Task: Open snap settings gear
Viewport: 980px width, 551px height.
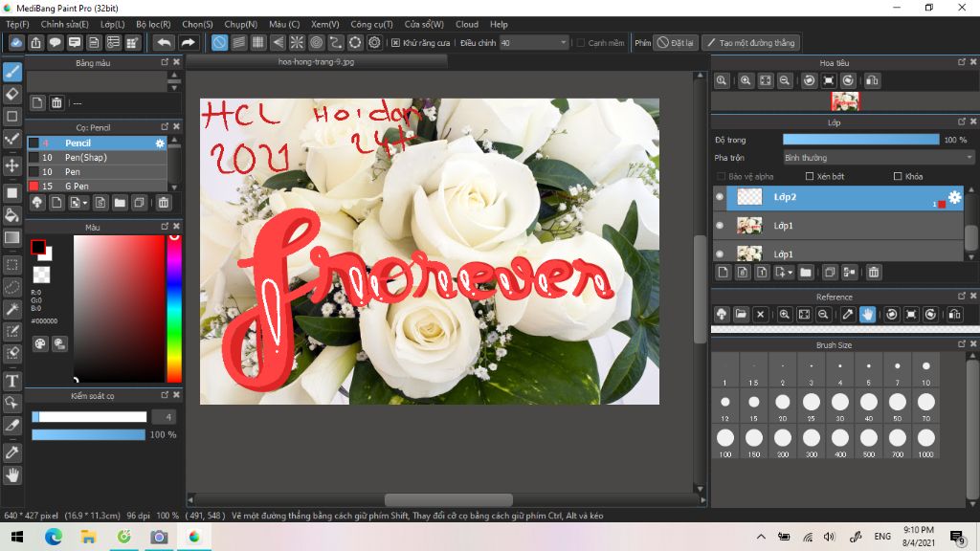Action: click(x=374, y=42)
